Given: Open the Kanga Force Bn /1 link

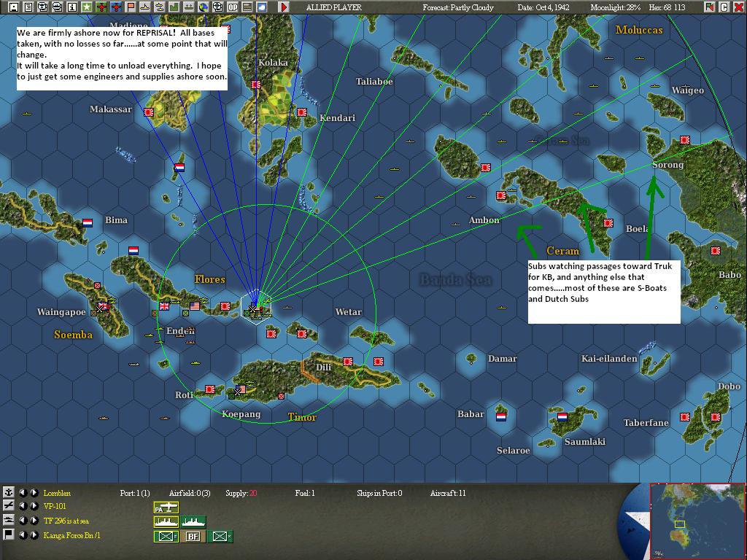Looking at the screenshot, I should (72, 536).
